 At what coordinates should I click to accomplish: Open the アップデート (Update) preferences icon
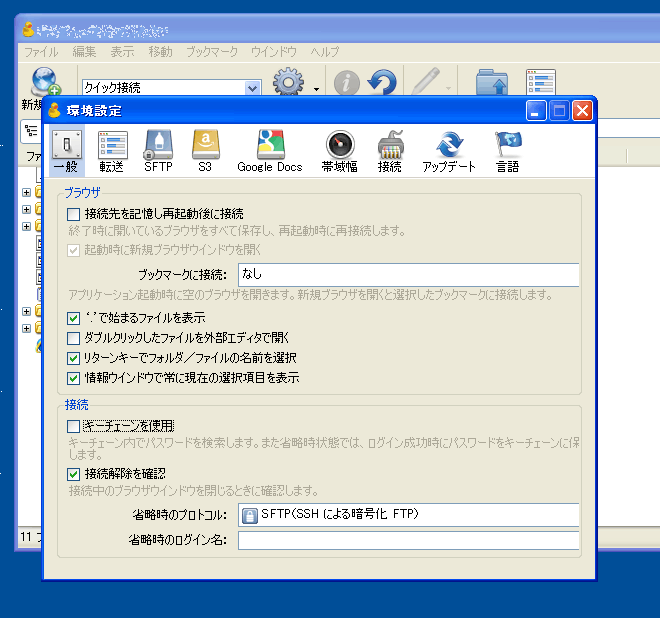pyautogui.click(x=449, y=151)
